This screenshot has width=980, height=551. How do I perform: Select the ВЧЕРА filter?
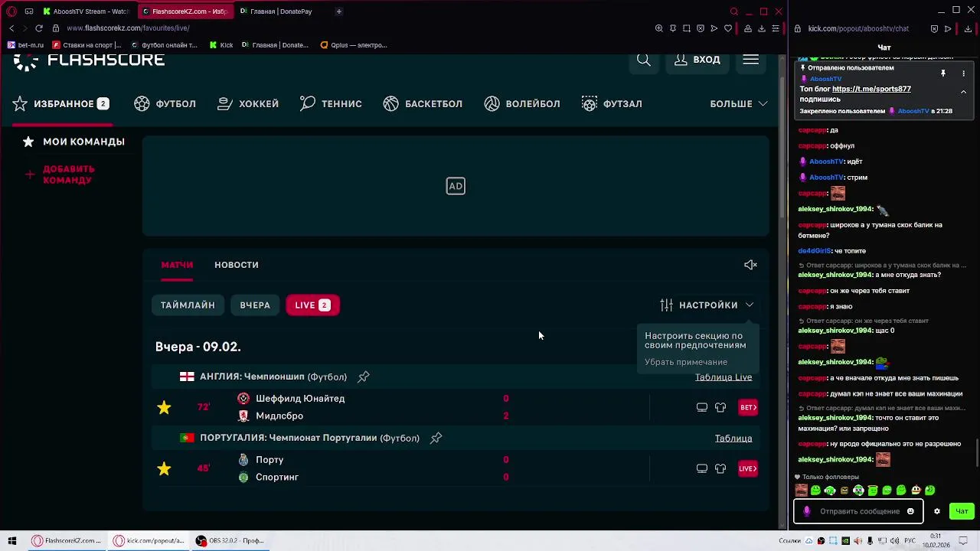(255, 305)
